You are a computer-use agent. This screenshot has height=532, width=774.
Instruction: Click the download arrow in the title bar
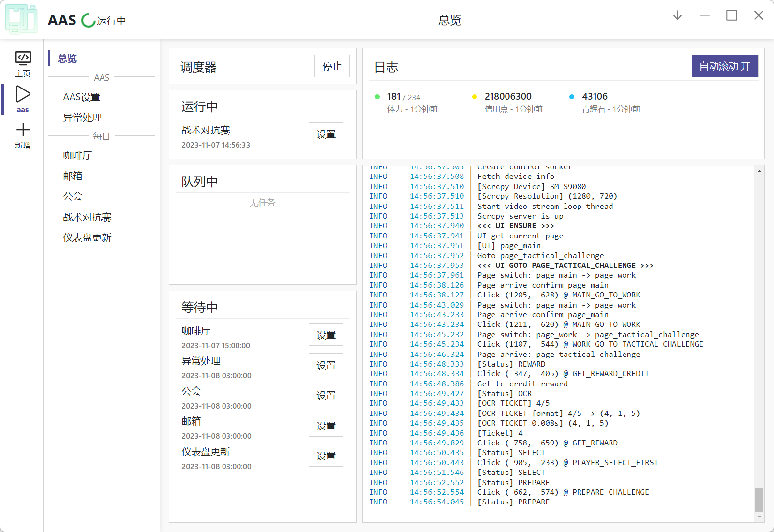click(677, 15)
